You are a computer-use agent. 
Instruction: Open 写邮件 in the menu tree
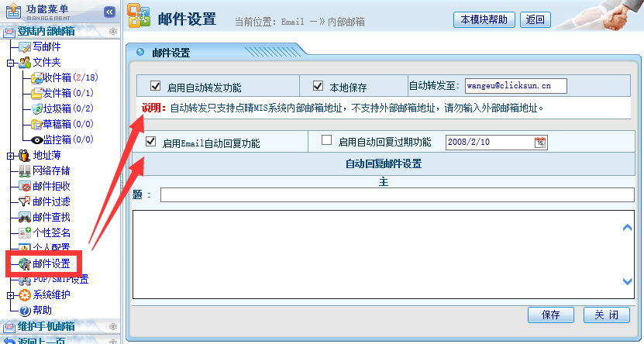(46, 47)
